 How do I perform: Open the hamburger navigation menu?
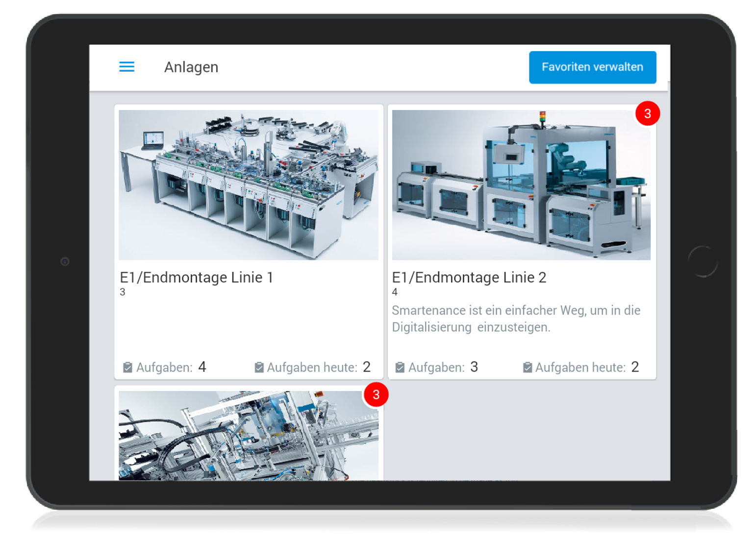coord(126,67)
